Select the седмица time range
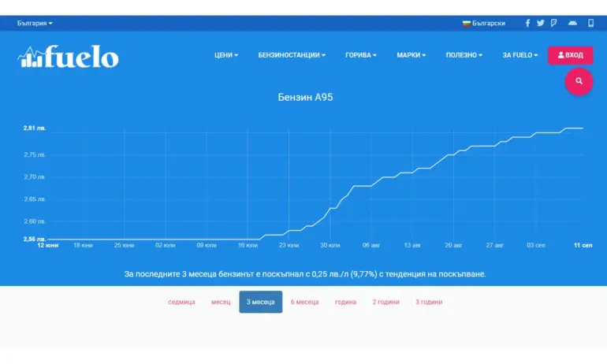607x364 pixels. tap(181, 302)
